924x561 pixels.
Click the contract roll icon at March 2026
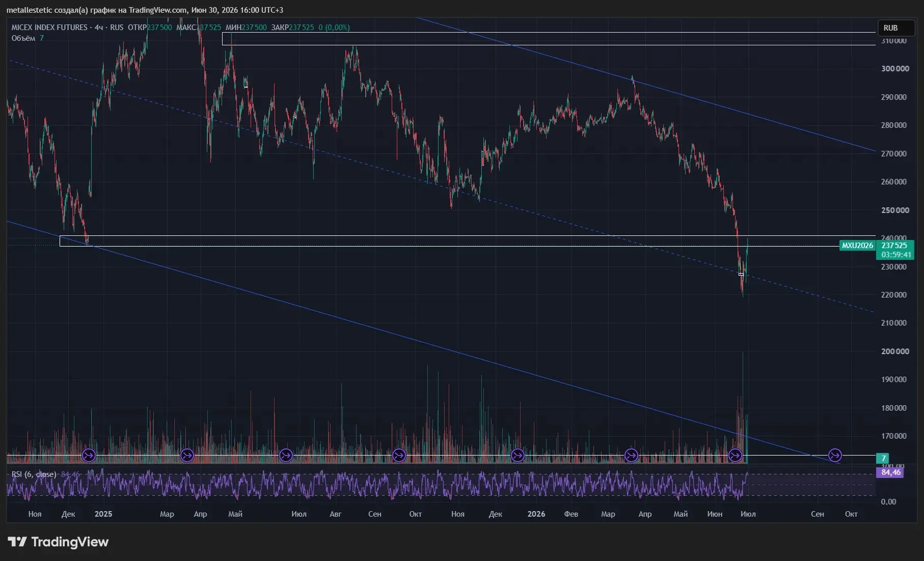tap(631, 455)
